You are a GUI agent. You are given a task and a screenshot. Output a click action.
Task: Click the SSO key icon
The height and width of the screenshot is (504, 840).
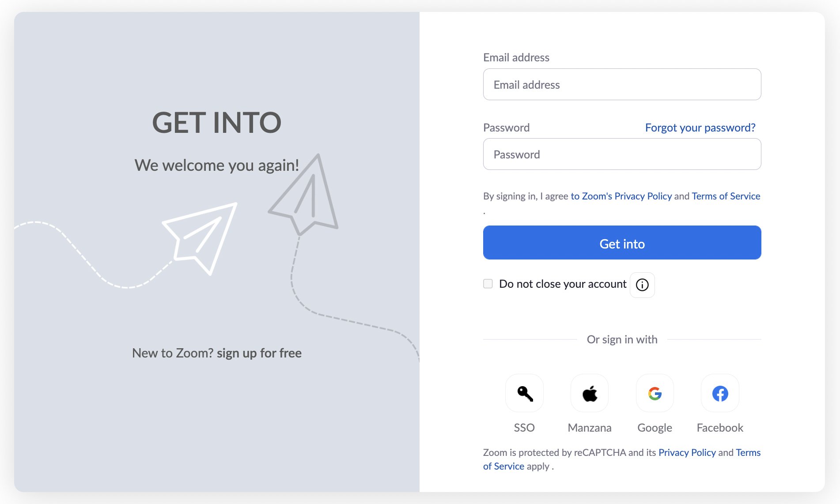(524, 393)
